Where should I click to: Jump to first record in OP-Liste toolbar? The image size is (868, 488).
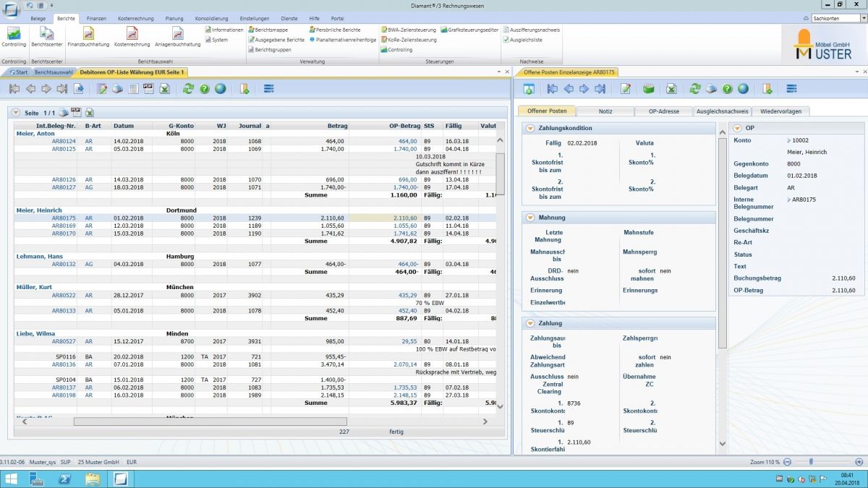[x=14, y=89]
